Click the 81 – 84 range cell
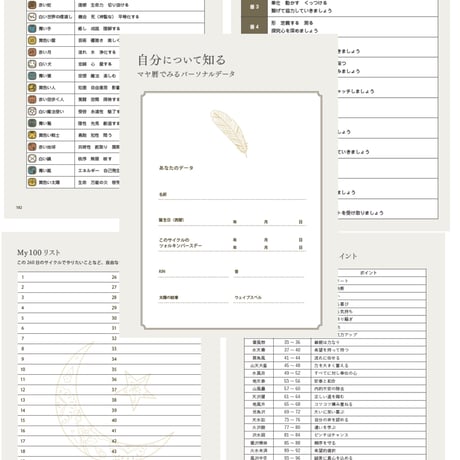The height and width of the screenshot is (460, 460). coord(292,435)
